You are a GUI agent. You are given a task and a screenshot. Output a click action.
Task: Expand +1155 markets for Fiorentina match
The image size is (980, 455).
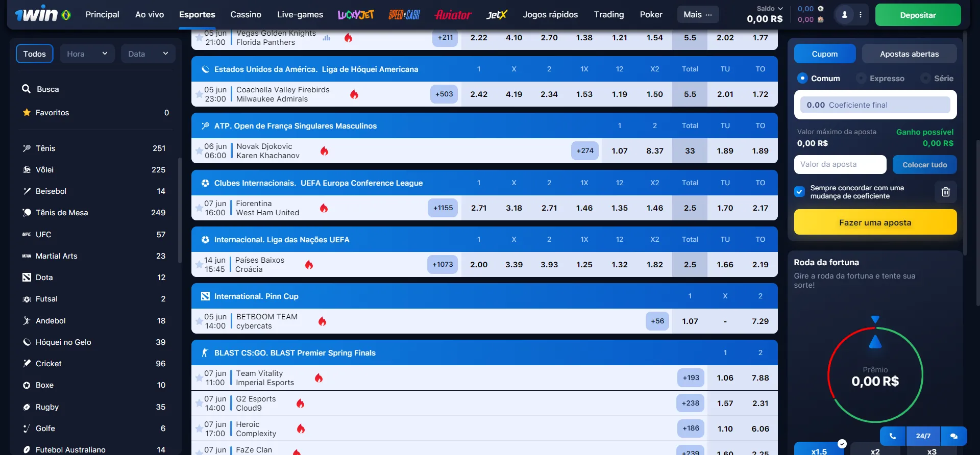443,208
